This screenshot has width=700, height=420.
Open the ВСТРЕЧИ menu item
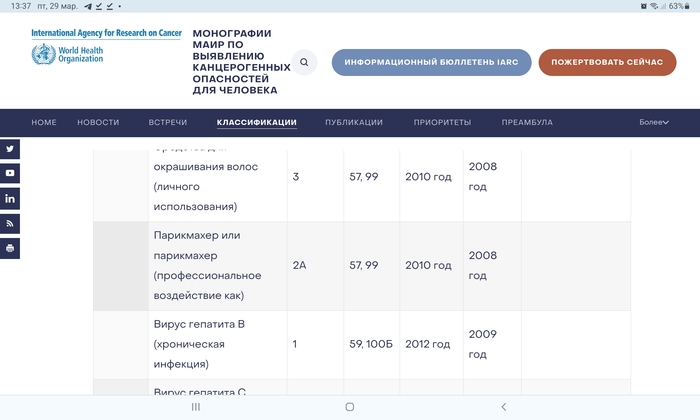coord(168,122)
